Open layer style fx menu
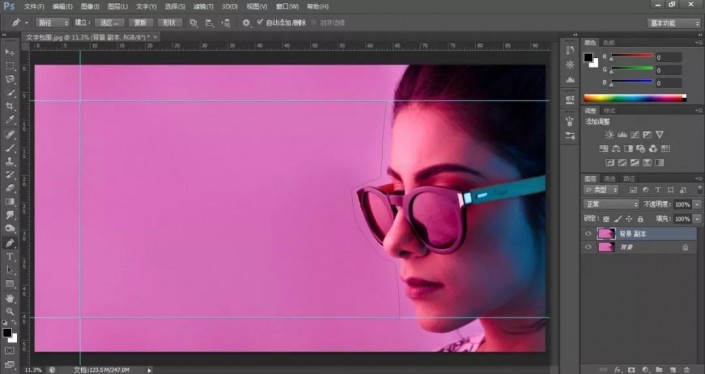Image resolution: width=705 pixels, height=374 pixels. tap(618, 370)
